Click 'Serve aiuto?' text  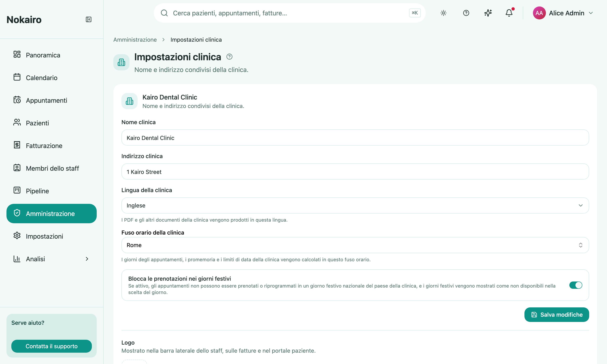28,323
